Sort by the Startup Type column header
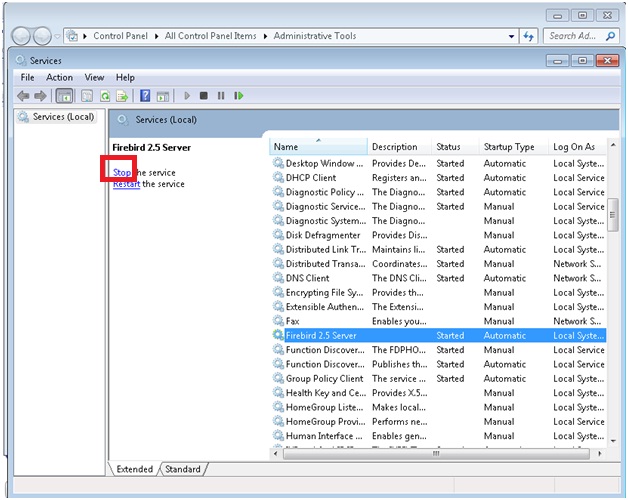The width and height of the screenshot is (628, 500). coord(513,147)
